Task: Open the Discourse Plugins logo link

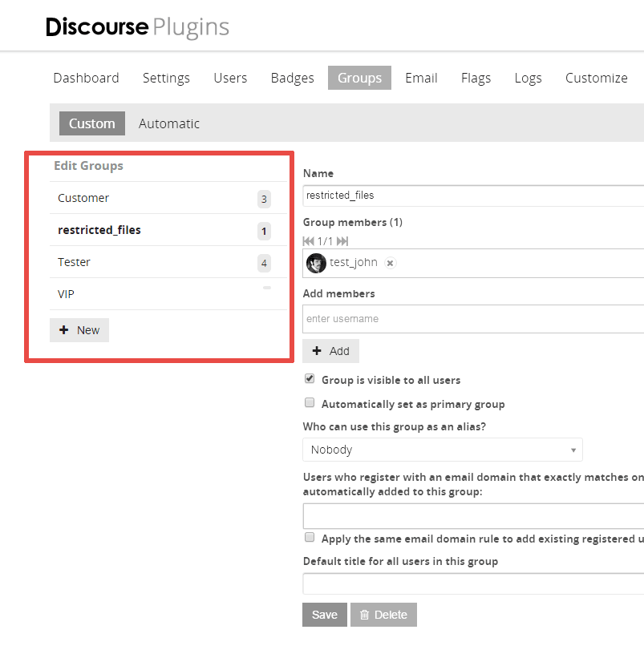Action: pyautogui.click(x=137, y=27)
